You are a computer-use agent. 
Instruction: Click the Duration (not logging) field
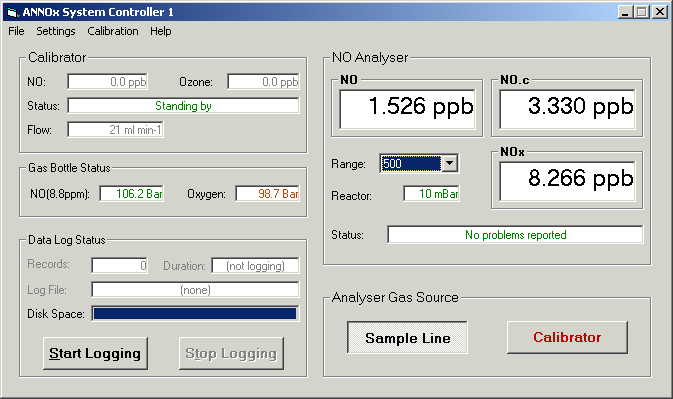pyautogui.click(x=255, y=266)
